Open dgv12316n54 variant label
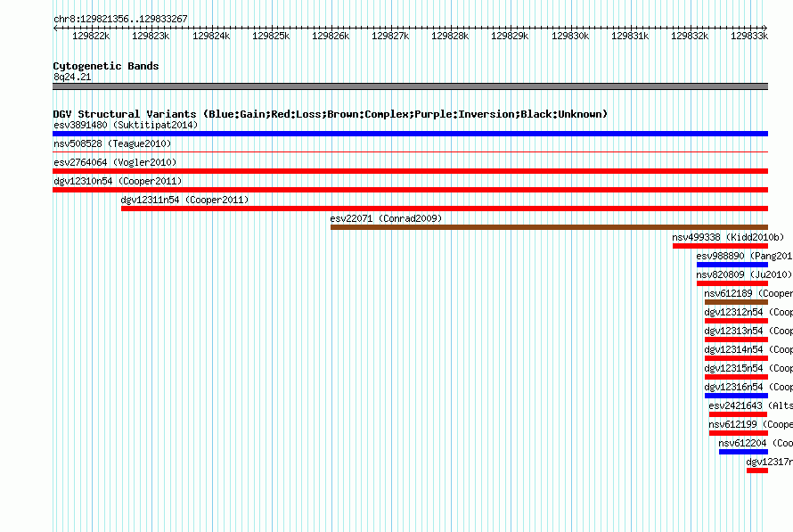The width and height of the screenshot is (793, 532). (748, 387)
